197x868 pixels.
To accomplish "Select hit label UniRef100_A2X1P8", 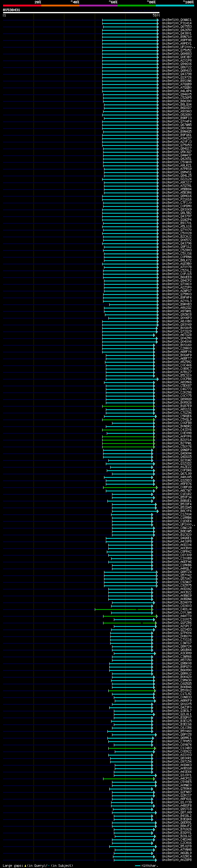I will click(x=177, y=61).
